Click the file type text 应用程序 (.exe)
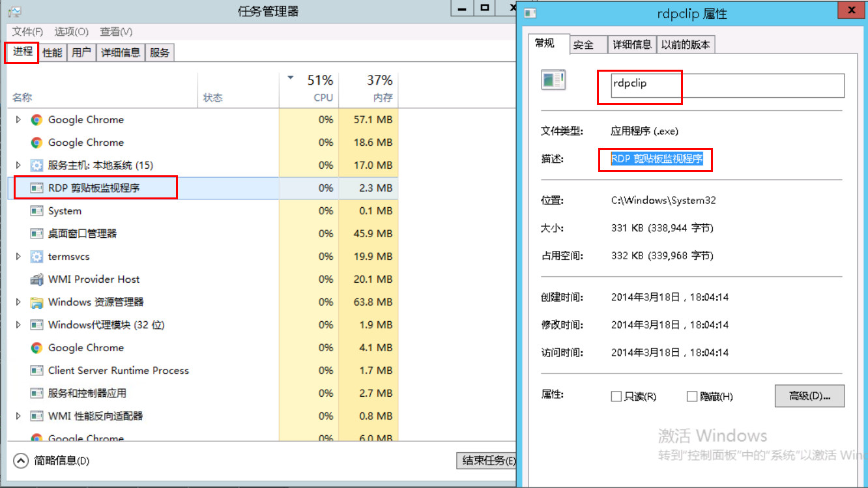 pyautogui.click(x=644, y=131)
